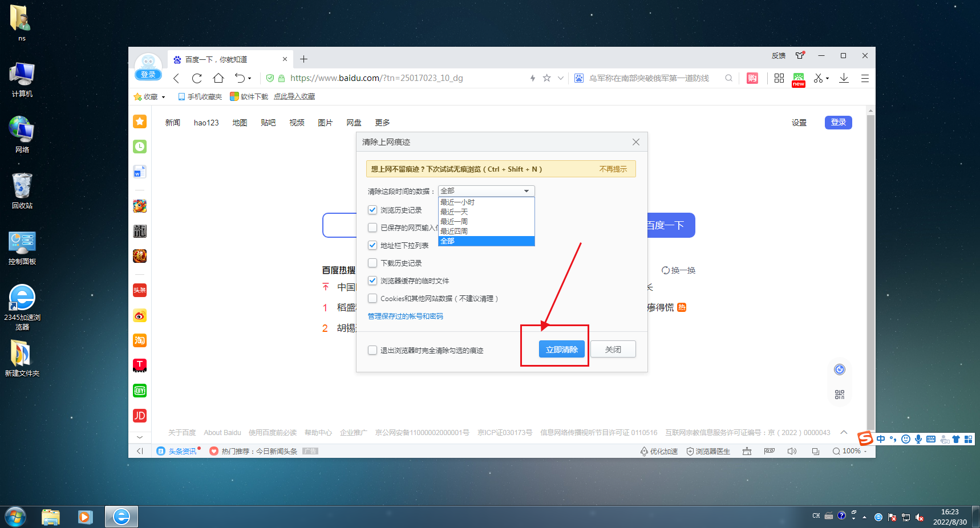
Task: Click the undo closed tab icon
Action: (x=240, y=78)
